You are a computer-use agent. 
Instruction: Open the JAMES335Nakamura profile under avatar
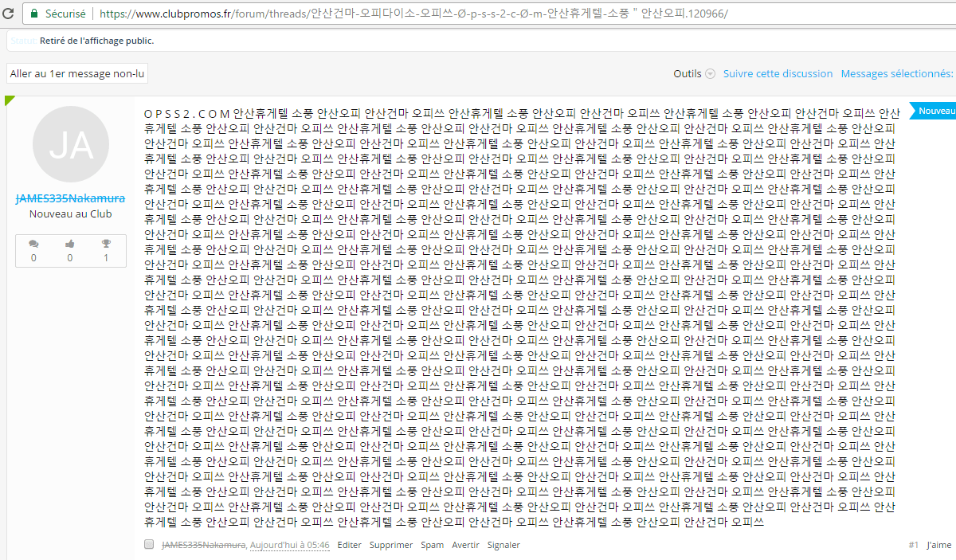(70, 198)
